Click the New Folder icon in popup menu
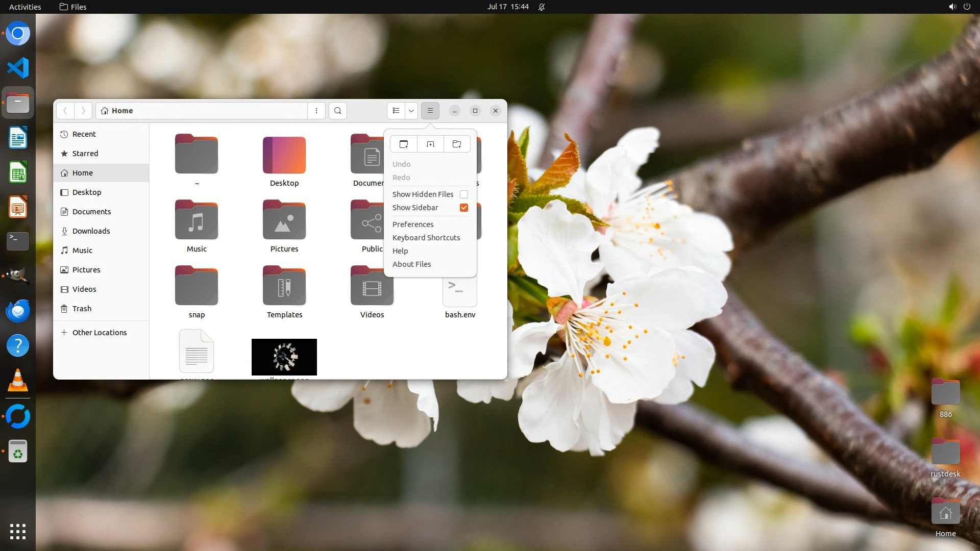Screen dimensions: 980x551 [457, 144]
